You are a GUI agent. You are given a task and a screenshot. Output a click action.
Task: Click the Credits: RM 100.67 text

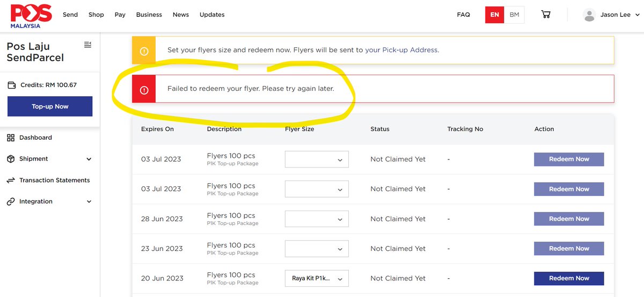coord(48,85)
